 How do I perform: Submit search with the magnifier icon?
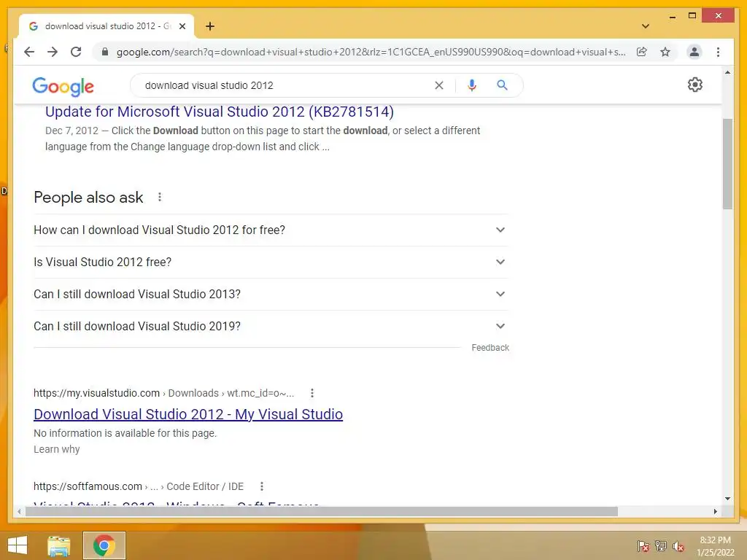pos(502,85)
